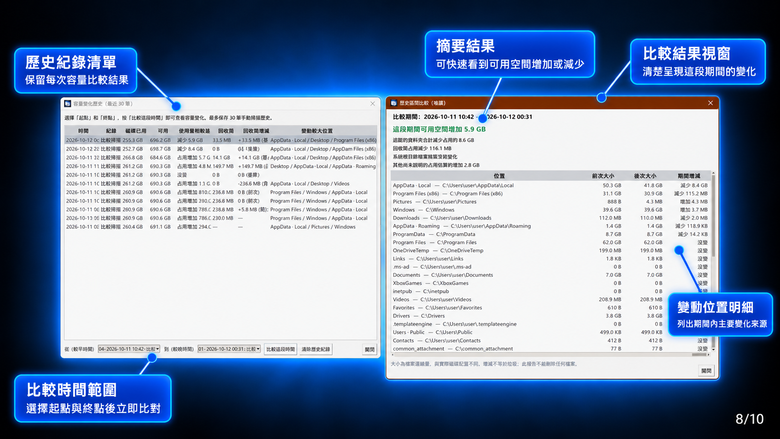Select the history row showing +5.8 MB
This screenshot has height=439, width=780.
pos(221,209)
